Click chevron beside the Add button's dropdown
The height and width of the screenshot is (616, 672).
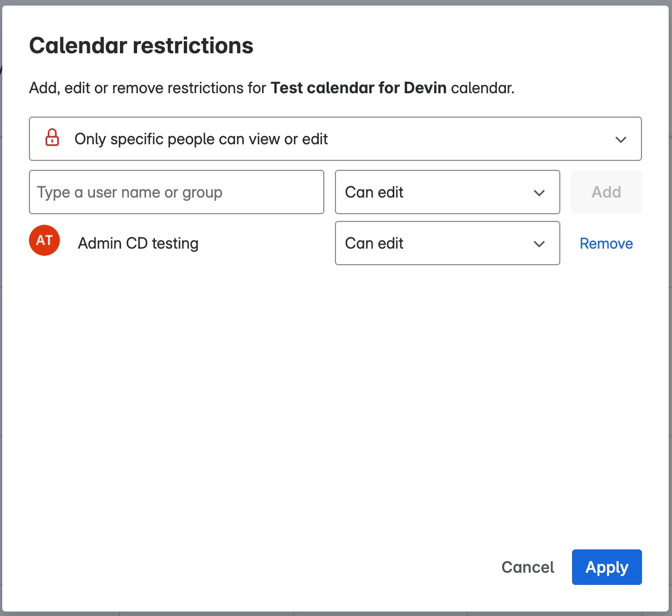(539, 193)
